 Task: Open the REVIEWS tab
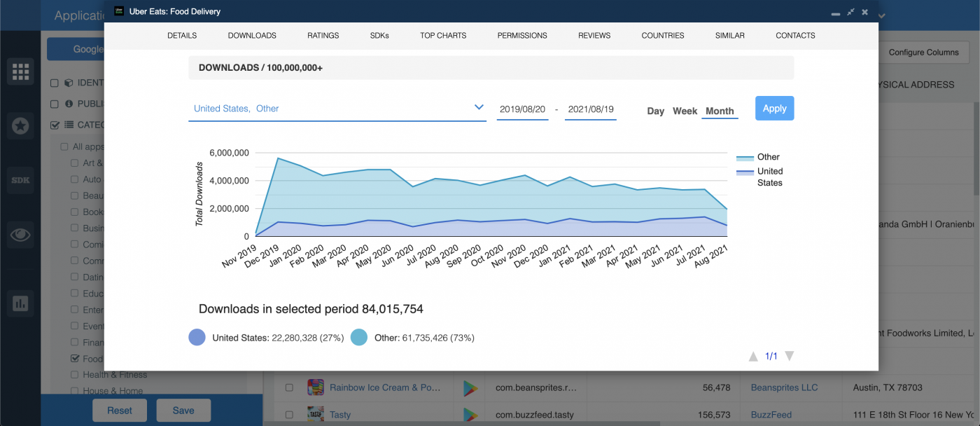[594, 35]
